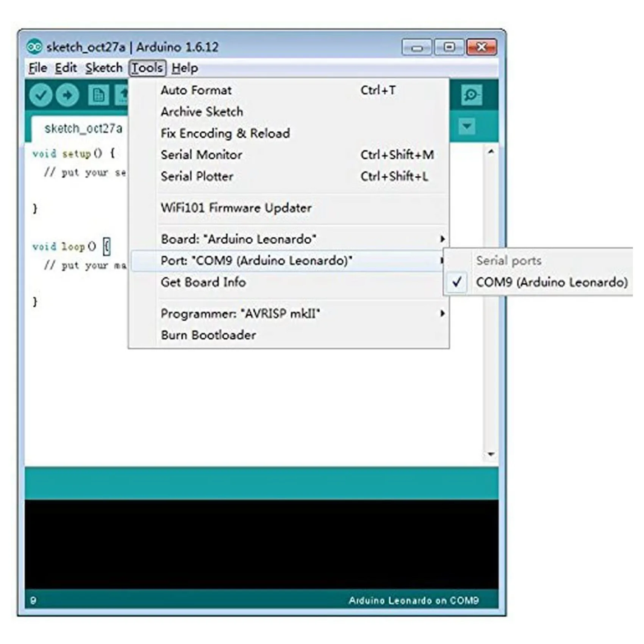Launch Serial Plotter from menu
The width and height of the screenshot is (644, 644).
(289, 177)
